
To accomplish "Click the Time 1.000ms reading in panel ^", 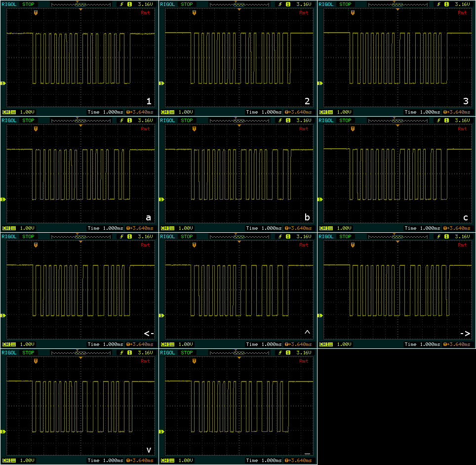I will (x=264, y=344).
